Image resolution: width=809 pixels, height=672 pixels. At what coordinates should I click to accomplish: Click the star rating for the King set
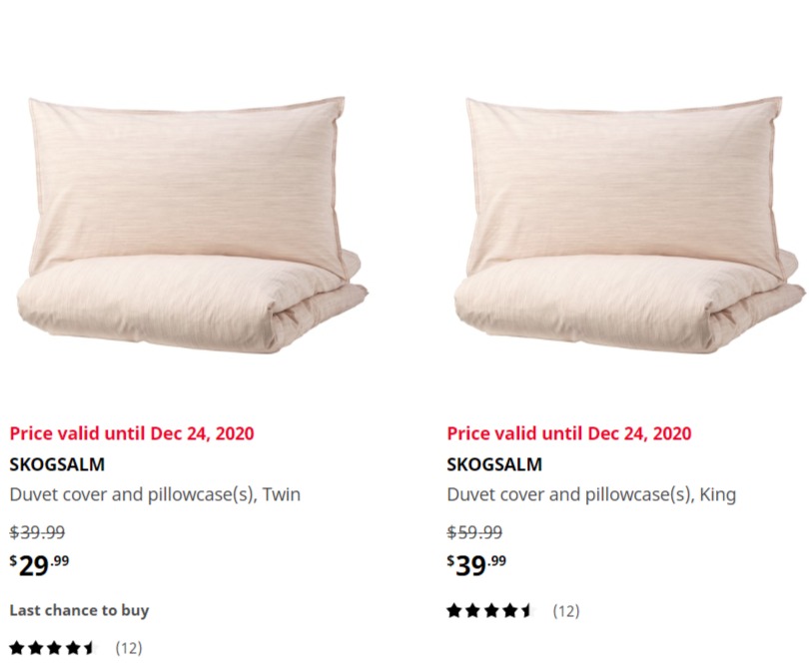click(x=489, y=611)
